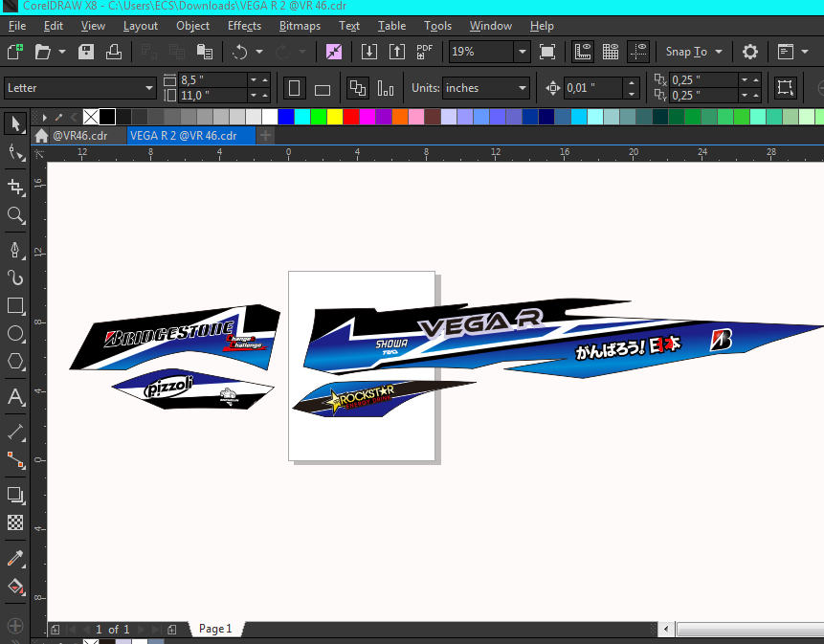Select the Drop Shadow tool

(x=14, y=495)
